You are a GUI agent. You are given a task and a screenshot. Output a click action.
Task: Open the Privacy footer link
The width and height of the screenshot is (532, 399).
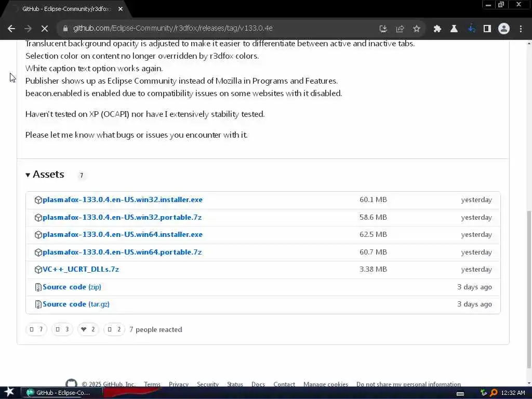pos(179,384)
